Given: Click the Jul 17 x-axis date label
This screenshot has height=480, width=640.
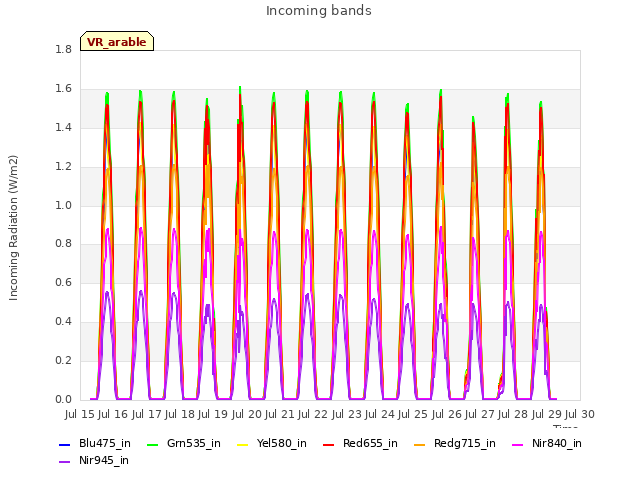Looking at the screenshot, I should 147,414.
